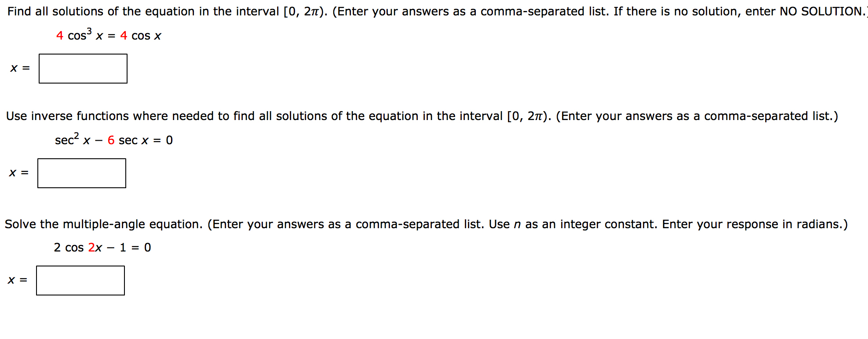Click the exponent 3 in cos³ x

89,31
